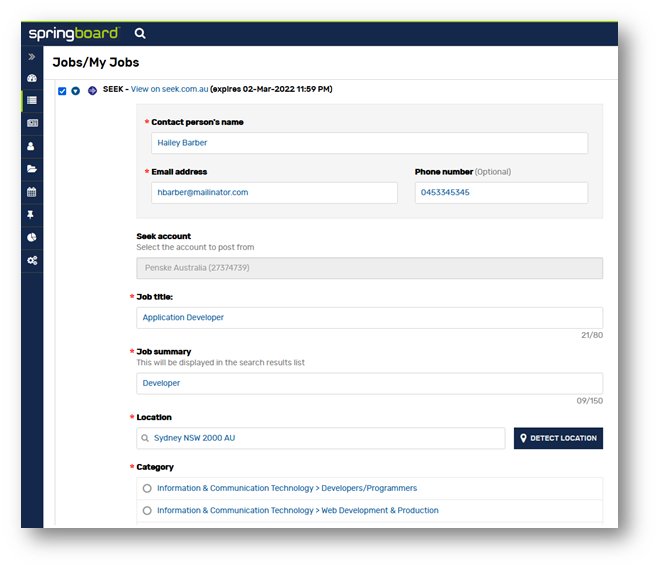This screenshot has width=660, height=570.
Task: Open the pushpin sidebar icon
Action: pyautogui.click(x=30, y=215)
